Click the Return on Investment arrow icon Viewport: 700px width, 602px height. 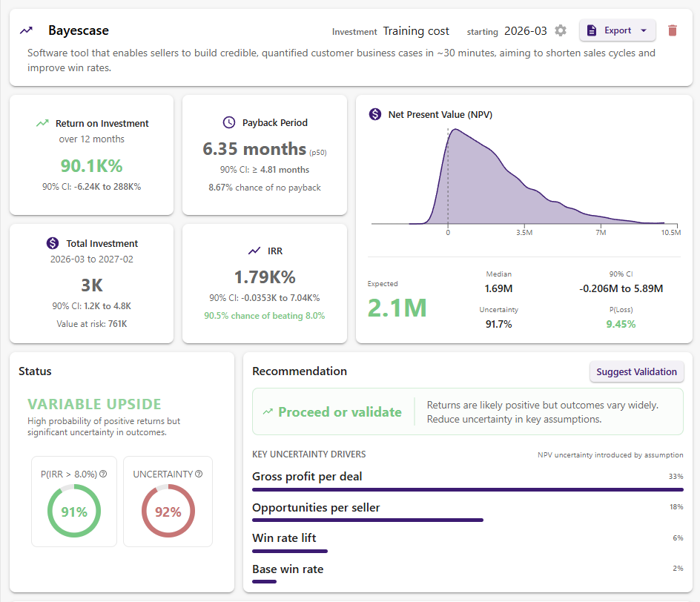[x=42, y=124]
